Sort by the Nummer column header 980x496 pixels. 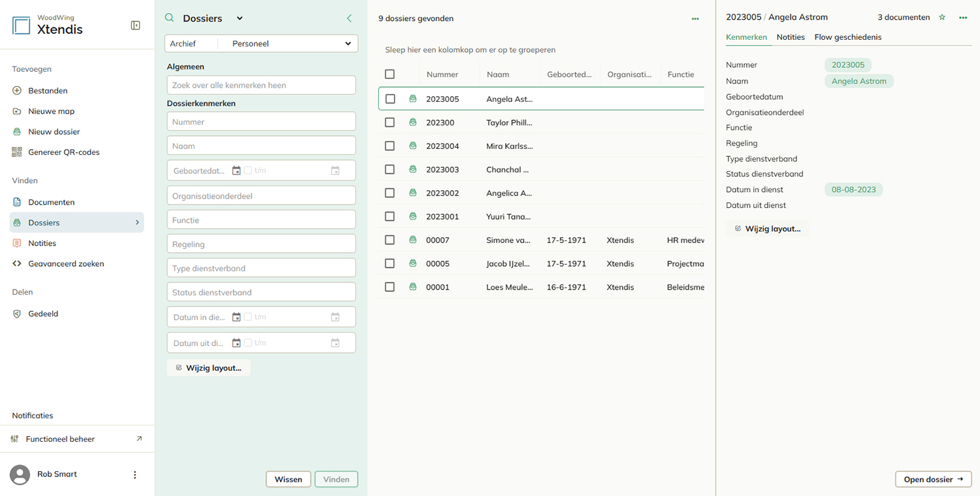(442, 74)
